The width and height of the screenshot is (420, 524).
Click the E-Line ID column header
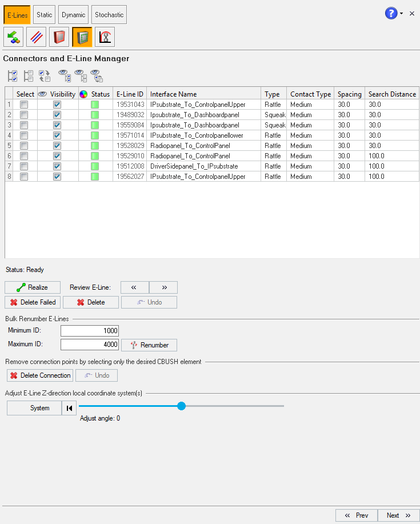point(130,94)
